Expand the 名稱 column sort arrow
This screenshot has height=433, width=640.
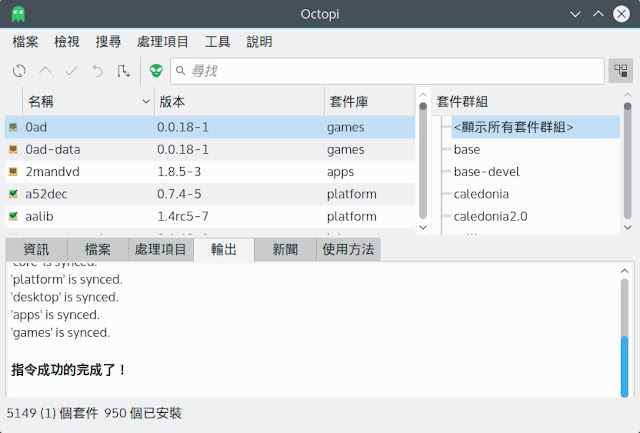click(x=146, y=102)
